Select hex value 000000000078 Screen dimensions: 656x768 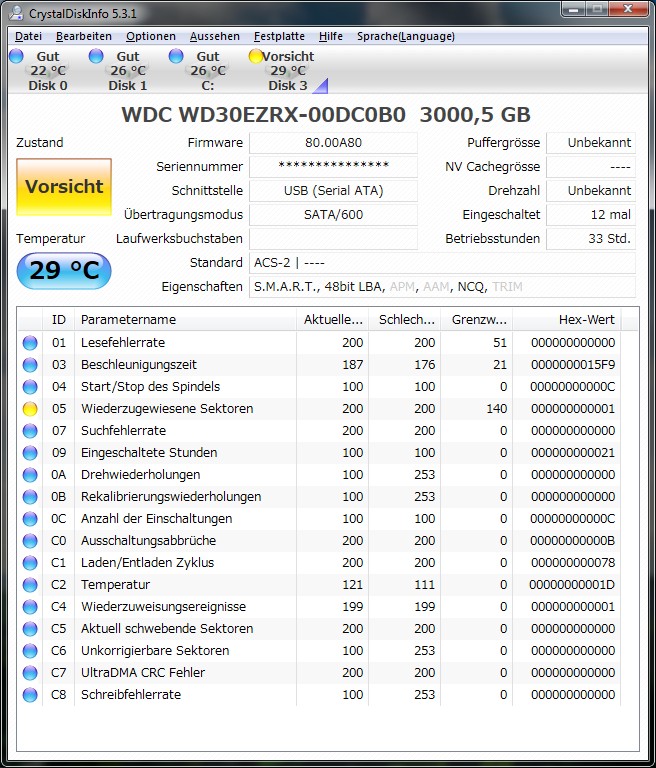(573, 562)
